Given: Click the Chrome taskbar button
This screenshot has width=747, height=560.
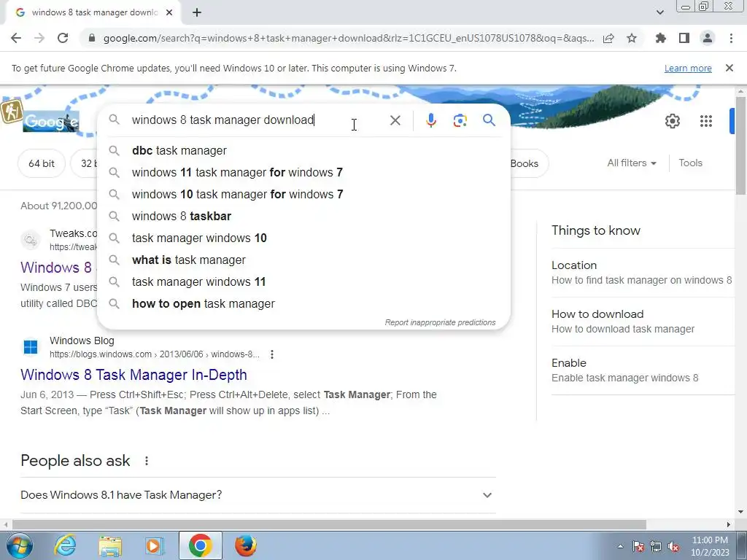Looking at the screenshot, I should click(200, 545).
